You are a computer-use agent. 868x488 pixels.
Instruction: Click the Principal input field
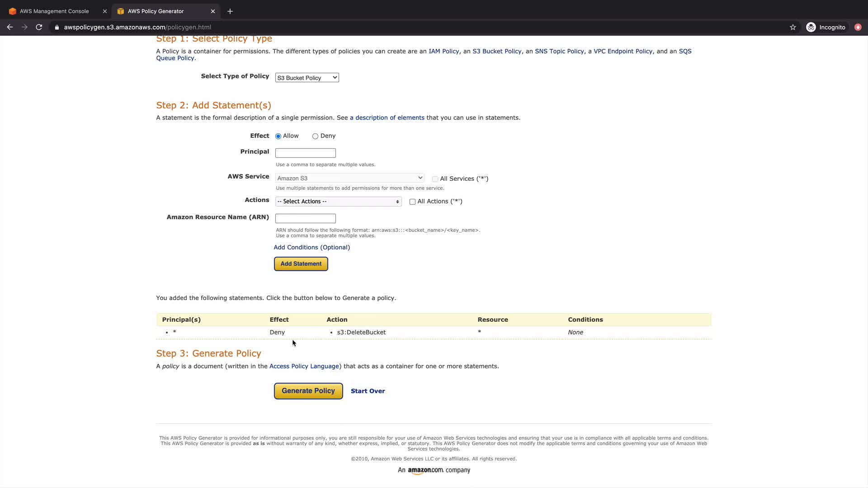point(305,153)
